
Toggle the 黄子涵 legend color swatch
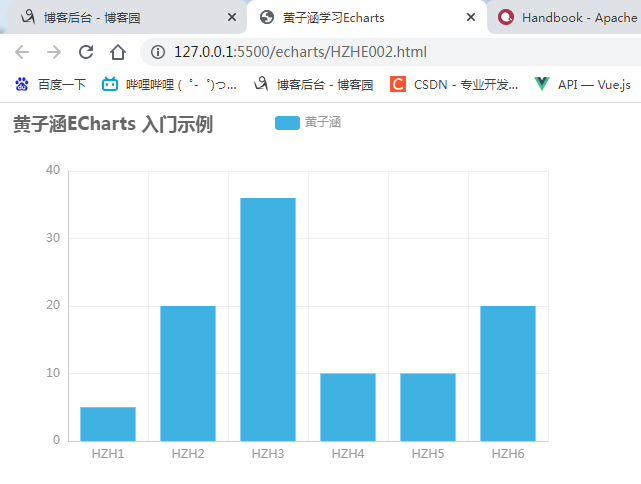click(x=287, y=123)
